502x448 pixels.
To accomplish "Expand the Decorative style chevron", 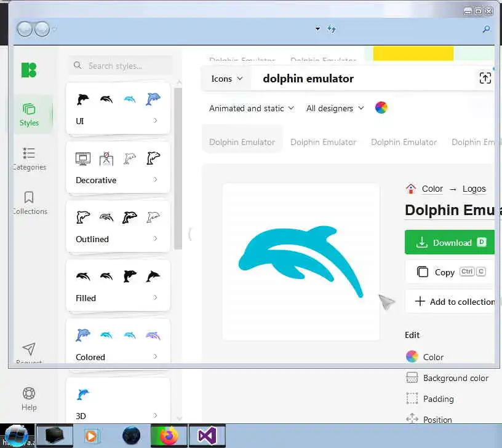I will coord(155,179).
